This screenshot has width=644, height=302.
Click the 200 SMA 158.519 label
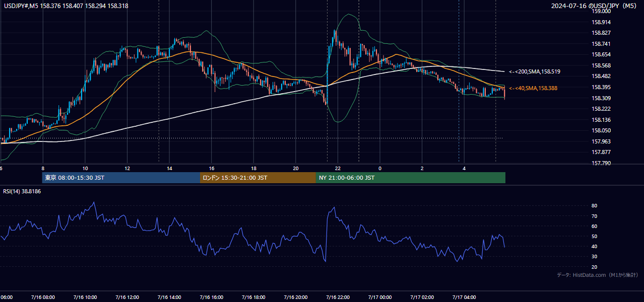[x=535, y=72]
